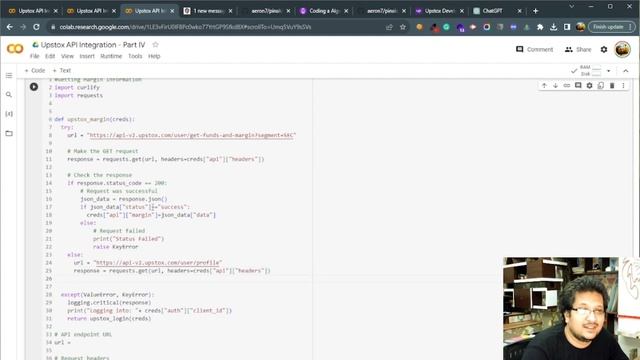The image size is (640, 360).
Task: Click the Share button
Action: click(578, 49)
